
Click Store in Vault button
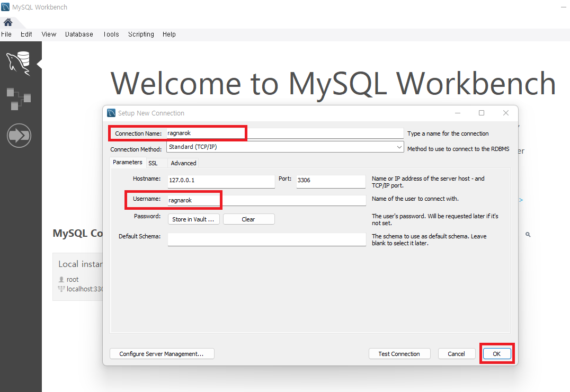click(193, 219)
